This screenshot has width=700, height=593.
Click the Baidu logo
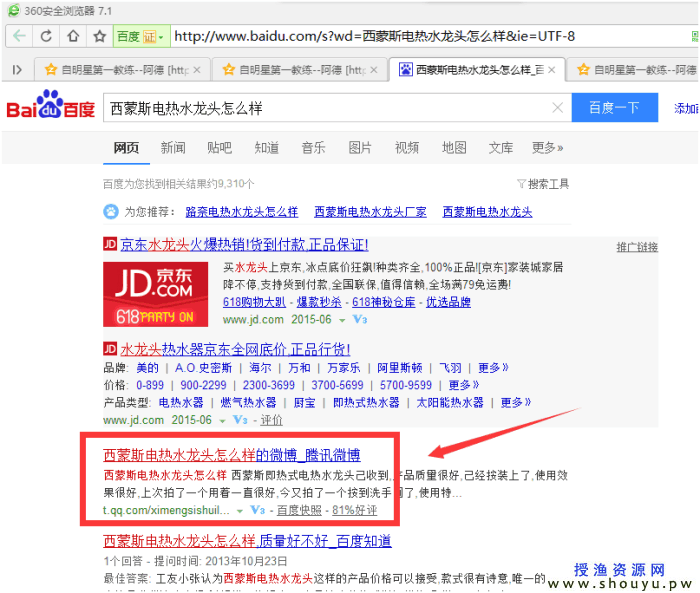click(x=50, y=105)
